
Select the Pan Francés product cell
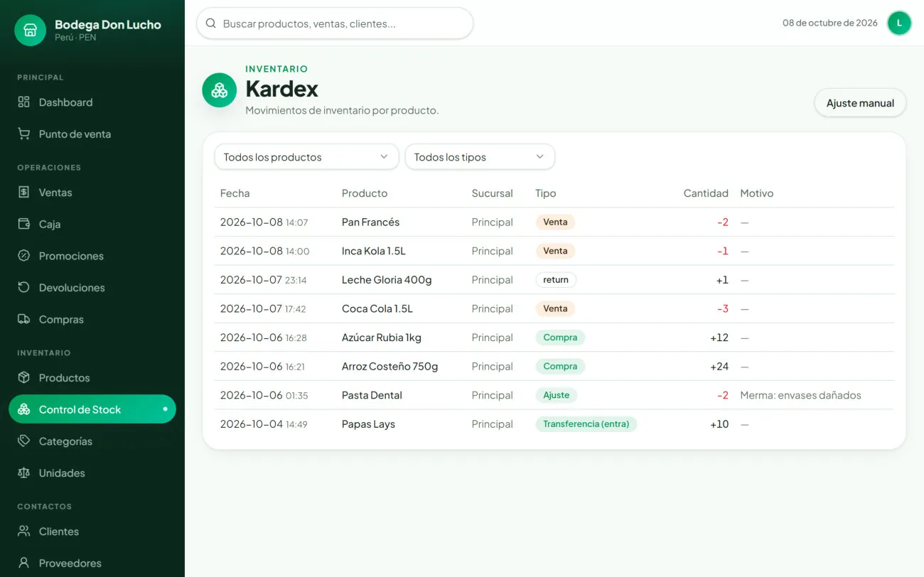(x=370, y=222)
